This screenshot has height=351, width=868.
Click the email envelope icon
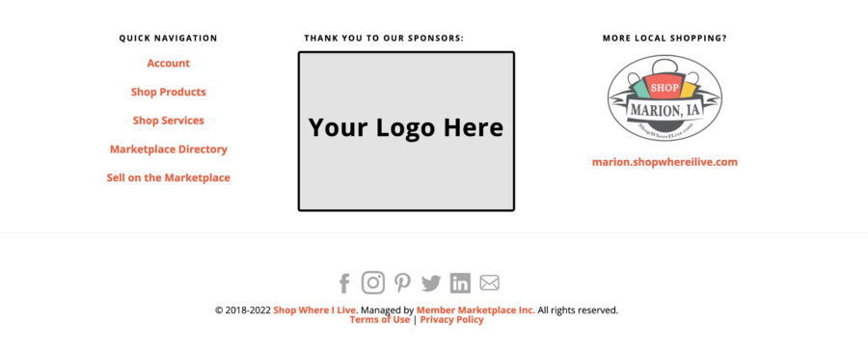(489, 283)
